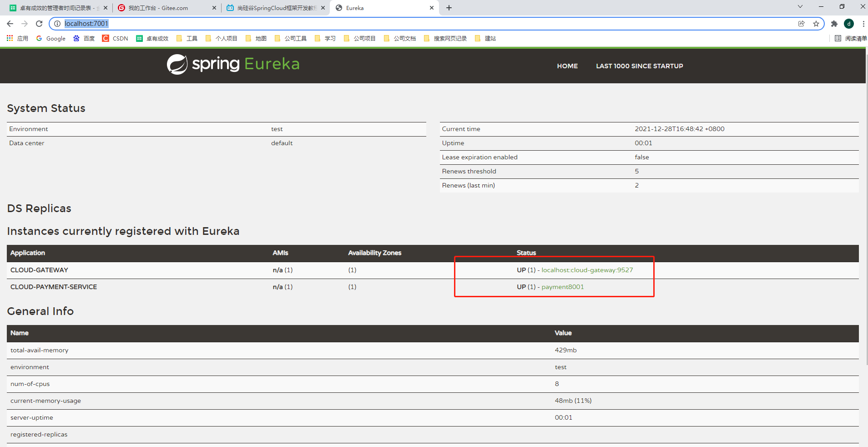
Task: Open a new tab with plus button
Action: tap(449, 8)
